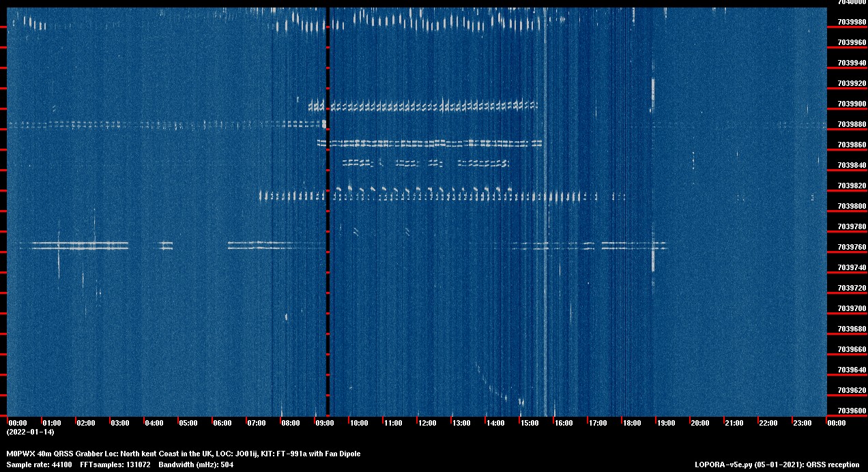Click the 7039860 frequency label
The image size is (868, 472).
point(852,145)
